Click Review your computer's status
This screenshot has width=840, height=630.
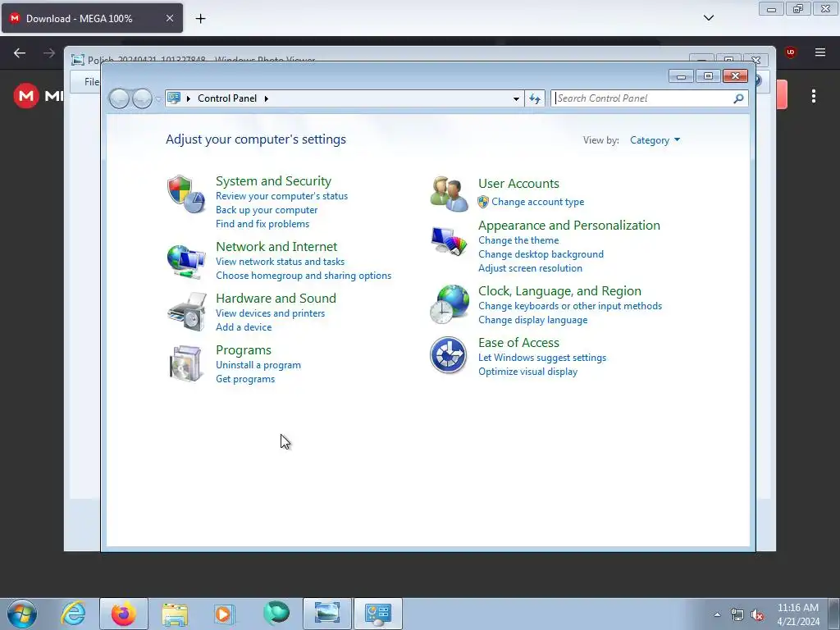[282, 196]
